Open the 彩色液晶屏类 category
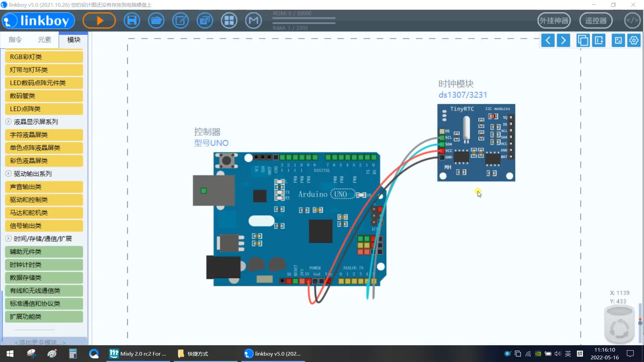Viewport: 644px width, 362px height. (x=44, y=161)
